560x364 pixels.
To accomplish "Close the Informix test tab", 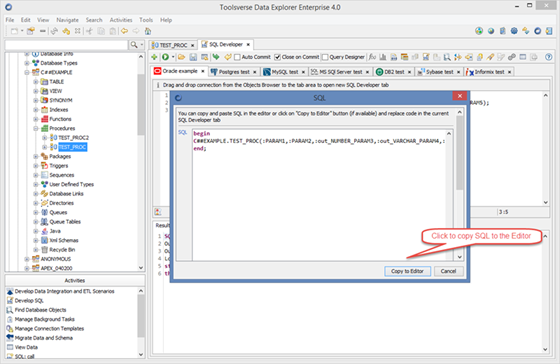I will 510,72.
